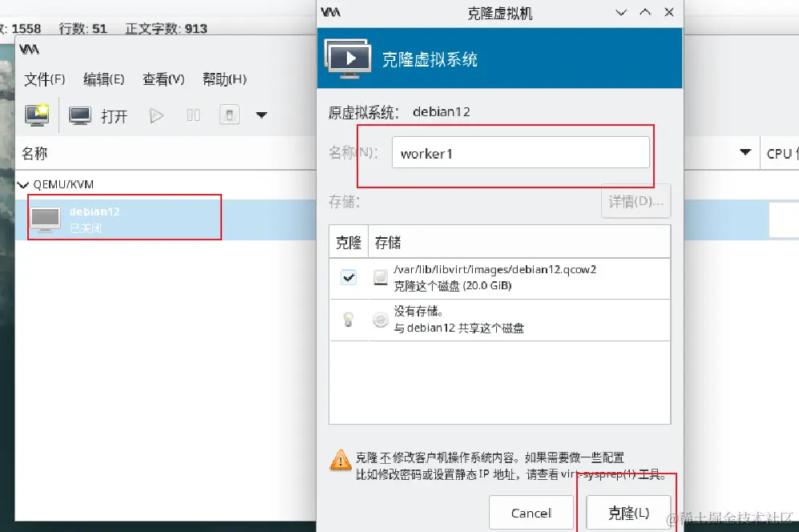Click the lightbulb hint icon in clone column
Viewport: 799px width, 532px height.
(x=348, y=320)
